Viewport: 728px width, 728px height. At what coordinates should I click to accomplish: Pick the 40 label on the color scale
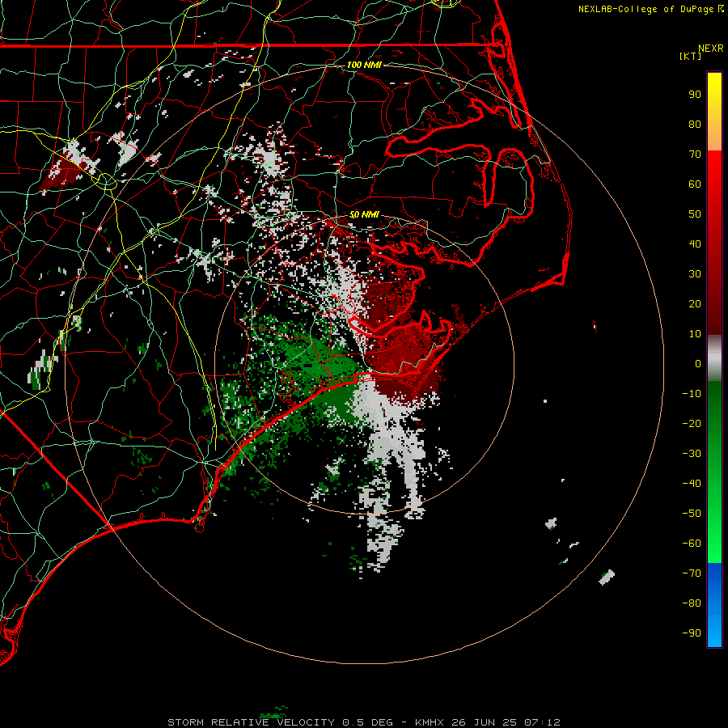tap(695, 244)
